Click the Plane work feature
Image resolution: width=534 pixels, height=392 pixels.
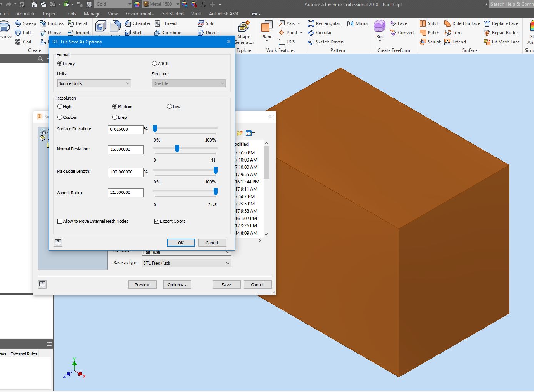267,30
